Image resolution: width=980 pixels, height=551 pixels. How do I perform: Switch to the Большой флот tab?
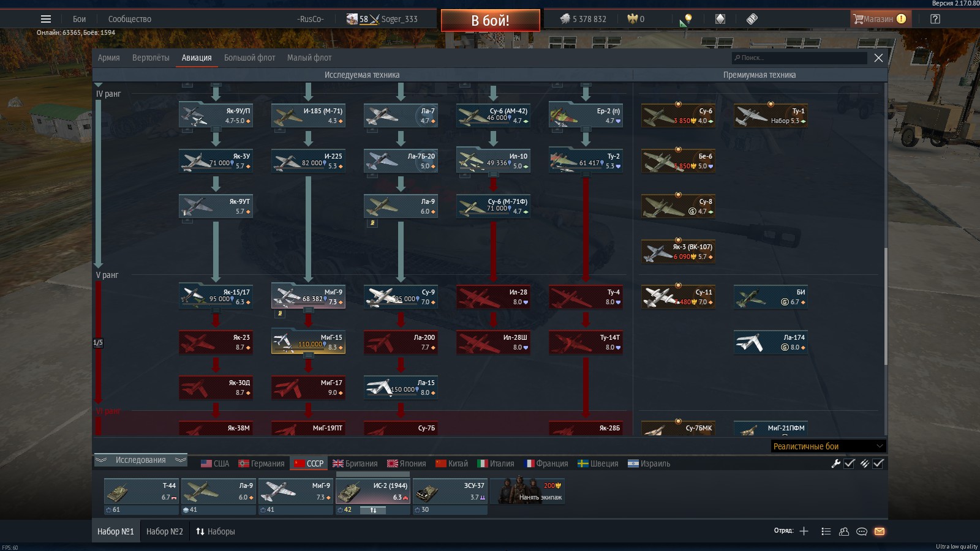(x=249, y=58)
